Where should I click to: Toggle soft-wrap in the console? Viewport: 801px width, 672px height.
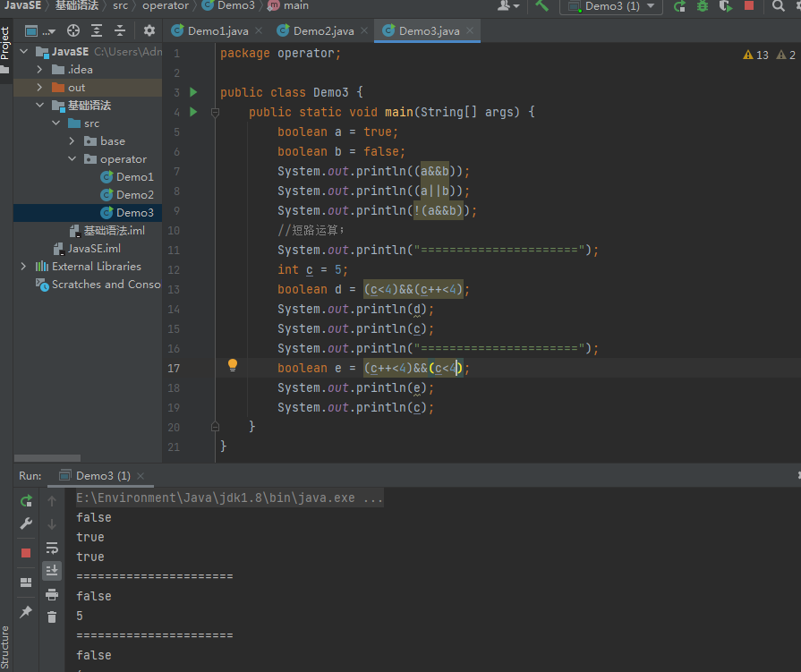tap(52, 548)
